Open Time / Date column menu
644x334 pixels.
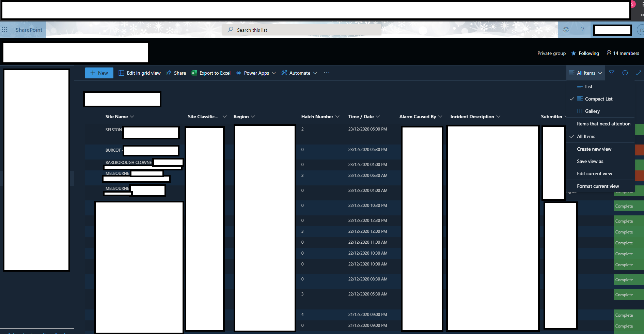(x=364, y=117)
